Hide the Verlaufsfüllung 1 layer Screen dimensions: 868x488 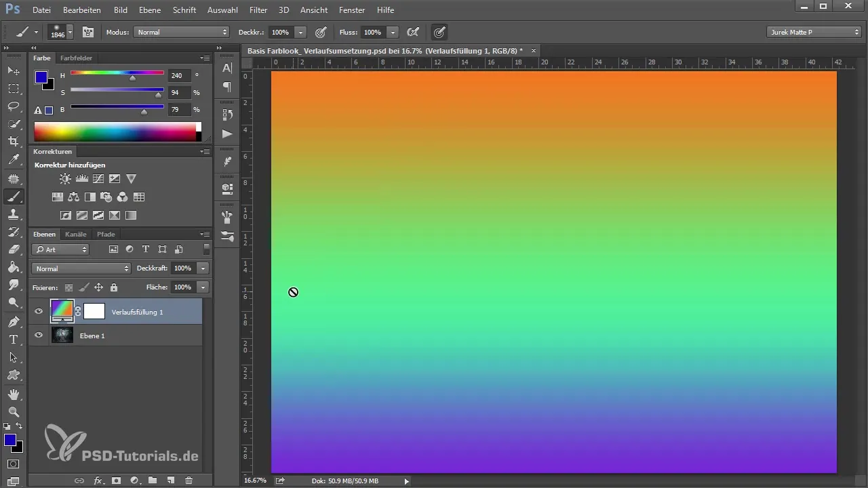click(39, 312)
